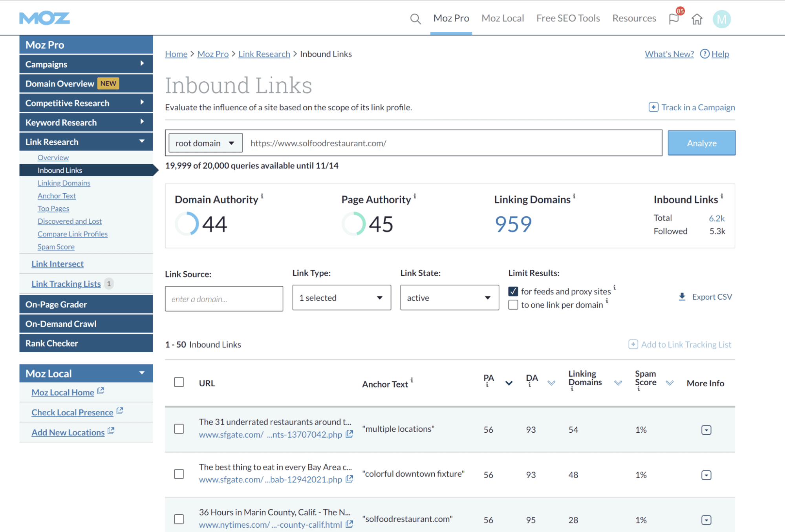Toggle the select-all checkbox in table header
The image size is (785, 532).
coord(179,382)
